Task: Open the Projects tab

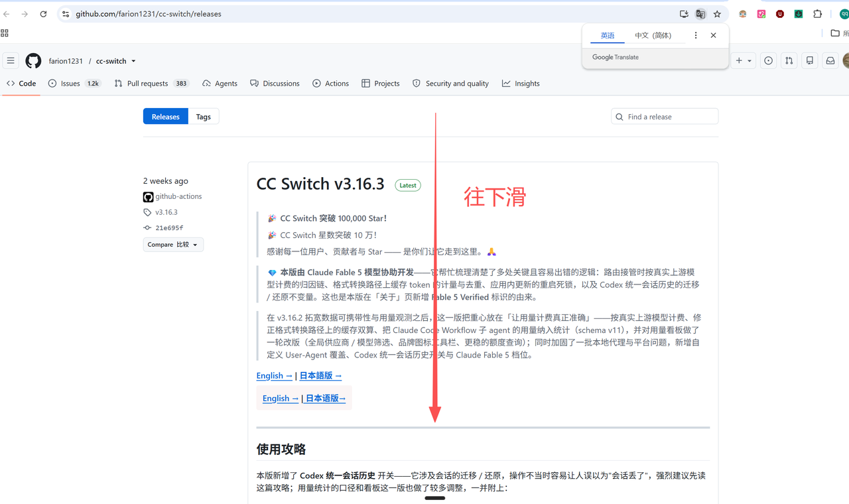Action: click(x=380, y=84)
